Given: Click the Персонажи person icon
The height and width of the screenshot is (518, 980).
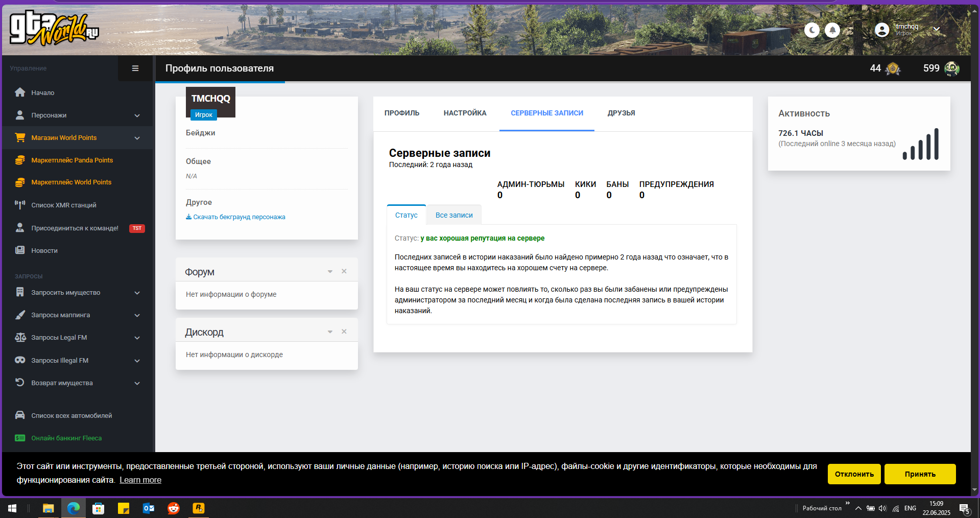Looking at the screenshot, I should (x=20, y=115).
